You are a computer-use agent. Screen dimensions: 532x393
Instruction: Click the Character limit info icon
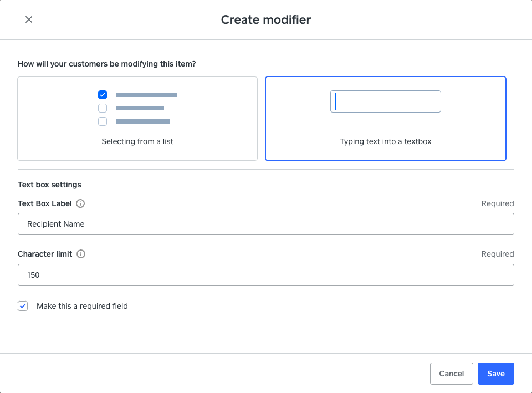(x=81, y=254)
